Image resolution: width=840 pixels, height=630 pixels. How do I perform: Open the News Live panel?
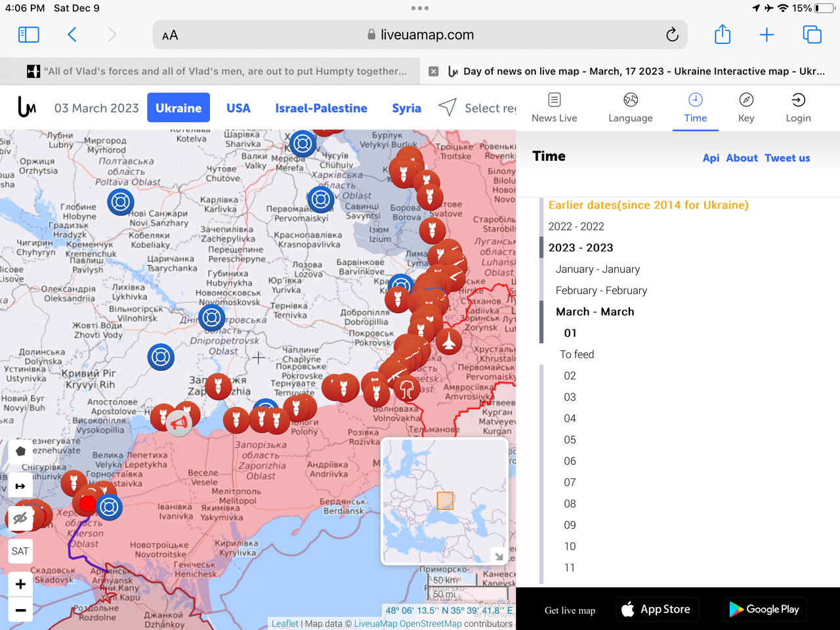(554, 108)
